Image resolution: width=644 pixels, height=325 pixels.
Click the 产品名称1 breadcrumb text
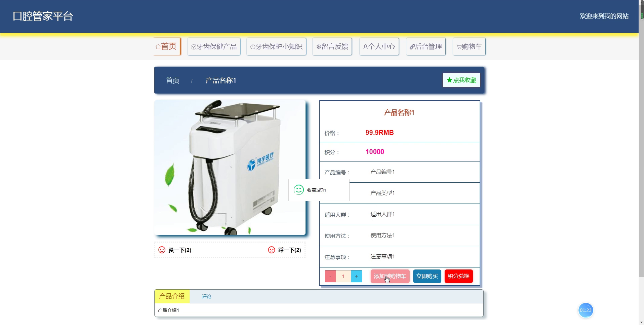point(221,80)
